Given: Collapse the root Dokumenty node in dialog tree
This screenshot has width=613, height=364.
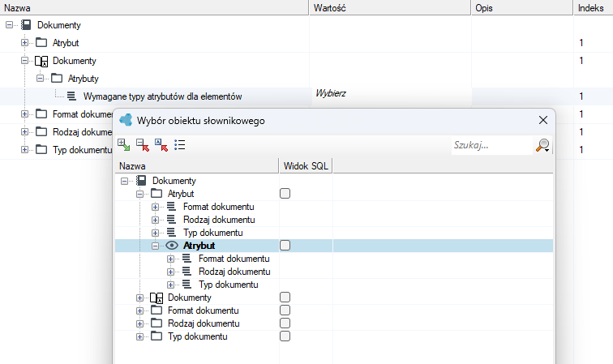Looking at the screenshot, I should (x=124, y=181).
